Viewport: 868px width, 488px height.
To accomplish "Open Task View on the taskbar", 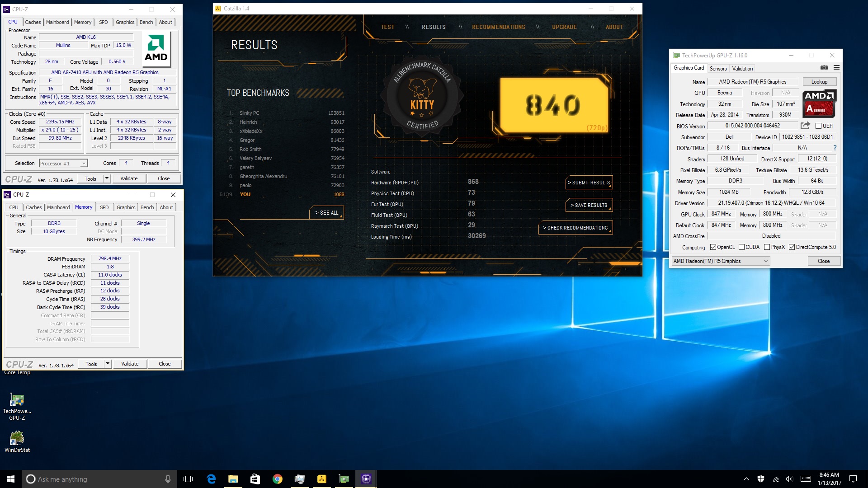I will [x=188, y=479].
